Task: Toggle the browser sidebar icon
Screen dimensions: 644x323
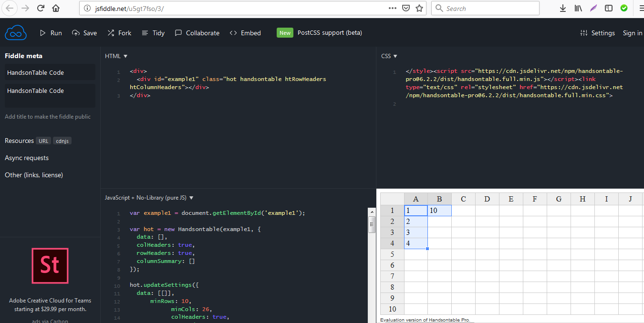Action: click(609, 8)
